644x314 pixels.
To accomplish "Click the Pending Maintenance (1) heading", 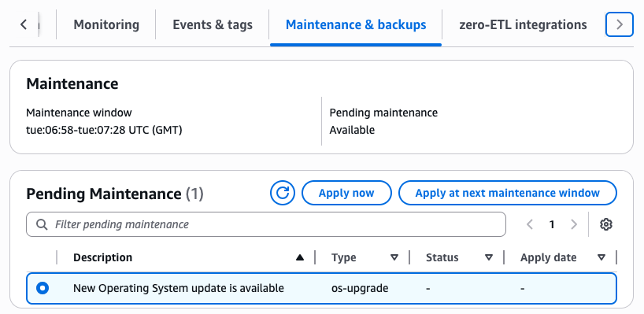I will [115, 194].
